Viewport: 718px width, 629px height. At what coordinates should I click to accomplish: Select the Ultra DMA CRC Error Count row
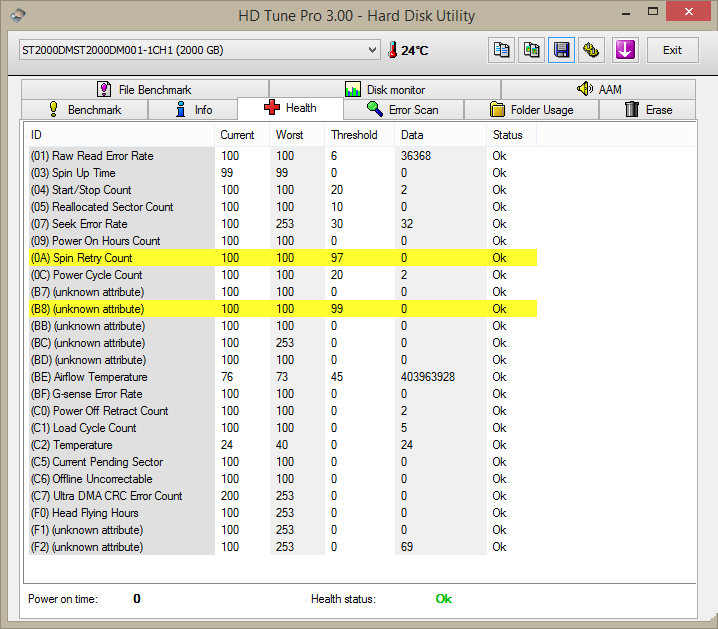pyautogui.click(x=283, y=495)
